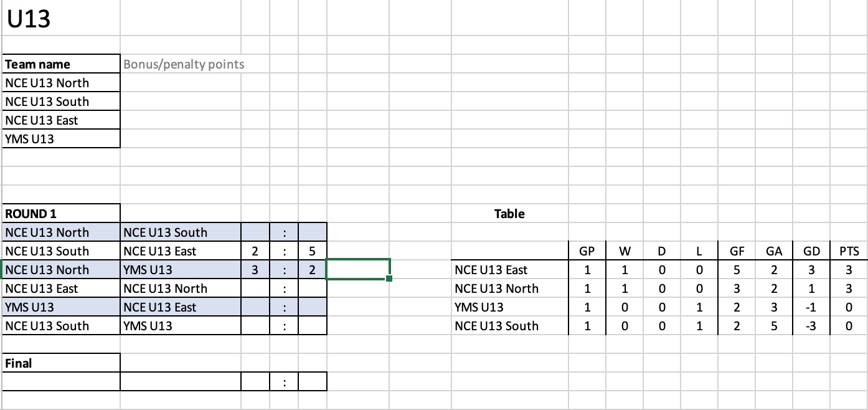
Task: Click home score 3 for North vs YMS
Action: click(255, 270)
